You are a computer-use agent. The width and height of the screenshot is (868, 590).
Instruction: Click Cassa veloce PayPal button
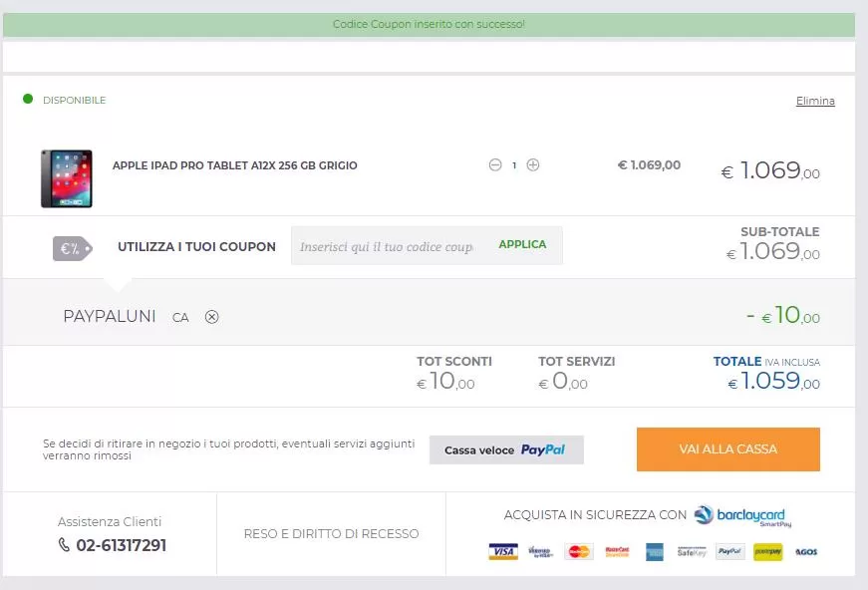(506, 449)
